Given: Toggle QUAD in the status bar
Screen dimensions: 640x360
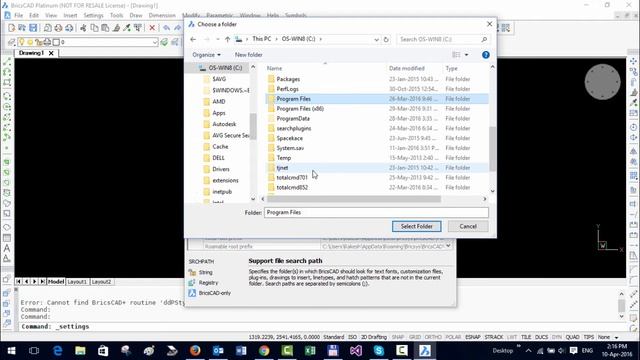Looking at the screenshot, I should (572, 337).
